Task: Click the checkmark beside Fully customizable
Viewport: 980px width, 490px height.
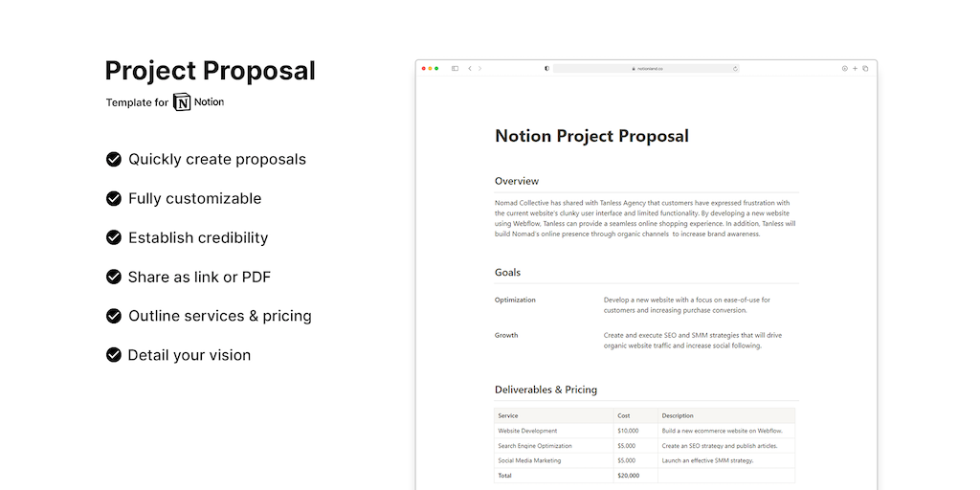Action: (114, 198)
